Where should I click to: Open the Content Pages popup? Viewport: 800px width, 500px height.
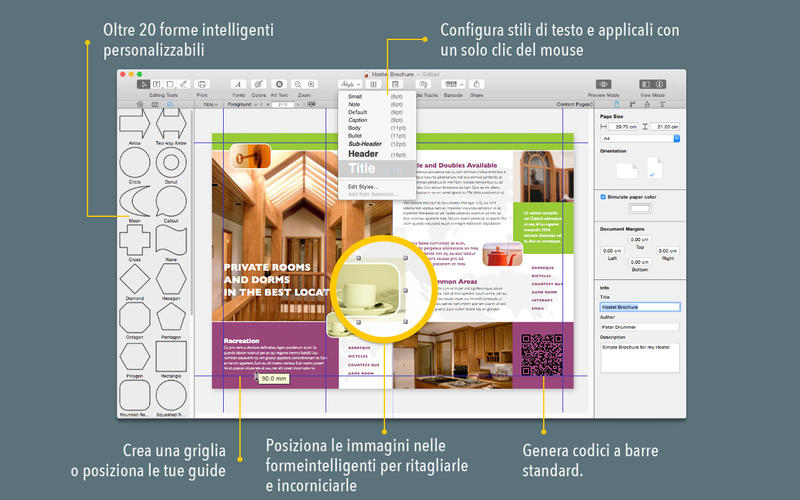point(575,104)
